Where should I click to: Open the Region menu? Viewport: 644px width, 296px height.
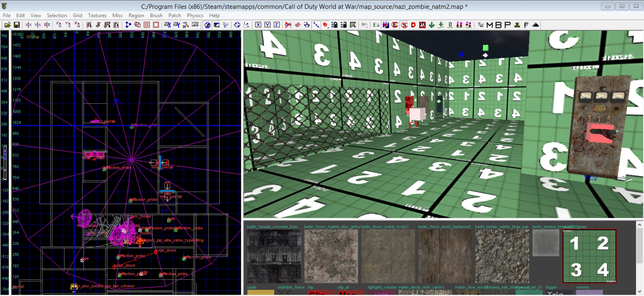(136, 15)
